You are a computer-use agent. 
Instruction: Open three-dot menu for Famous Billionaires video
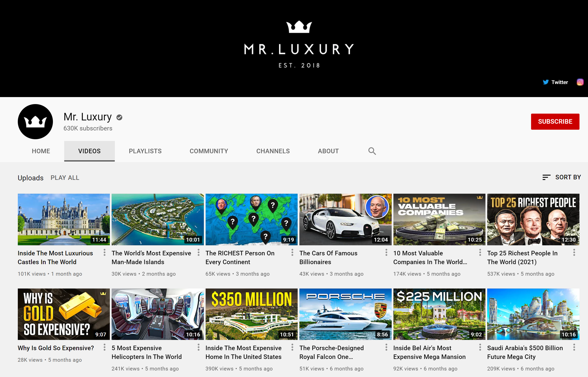click(386, 253)
